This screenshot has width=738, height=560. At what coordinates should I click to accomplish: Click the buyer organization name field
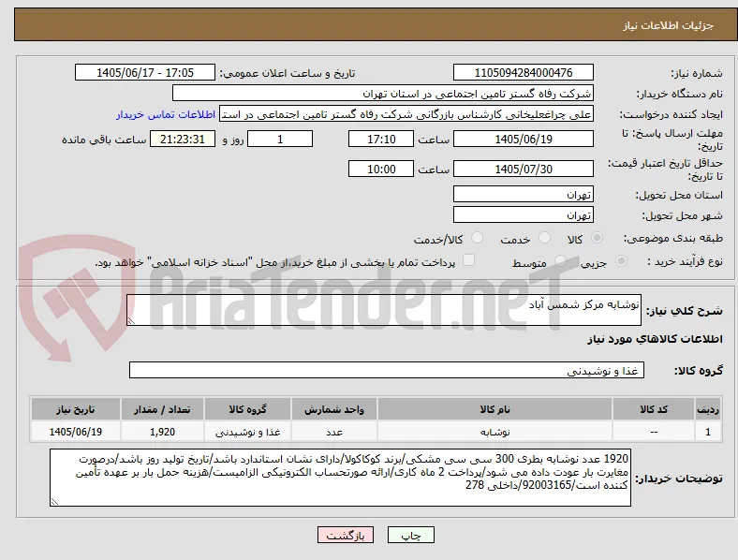point(383,93)
